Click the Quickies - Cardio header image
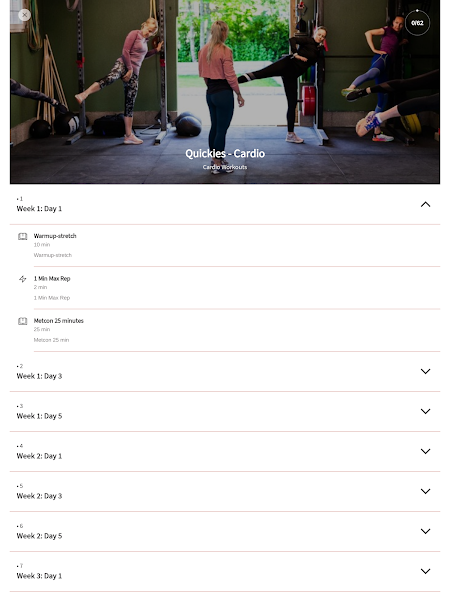Screen dimensions: 450x600 pos(225,92)
